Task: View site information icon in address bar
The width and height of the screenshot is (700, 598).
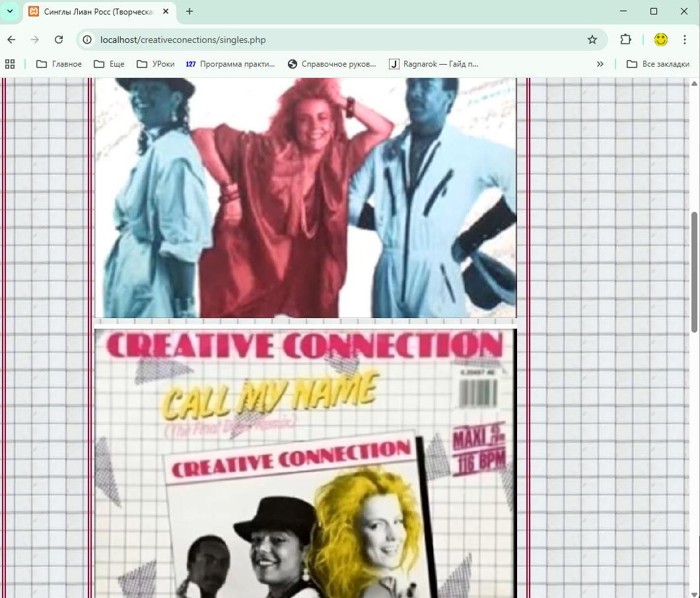Action: click(87, 40)
